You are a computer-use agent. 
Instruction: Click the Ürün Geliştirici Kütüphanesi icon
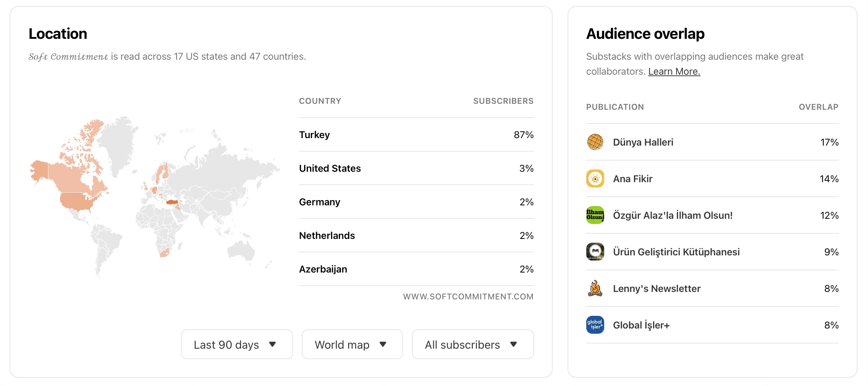tap(595, 252)
